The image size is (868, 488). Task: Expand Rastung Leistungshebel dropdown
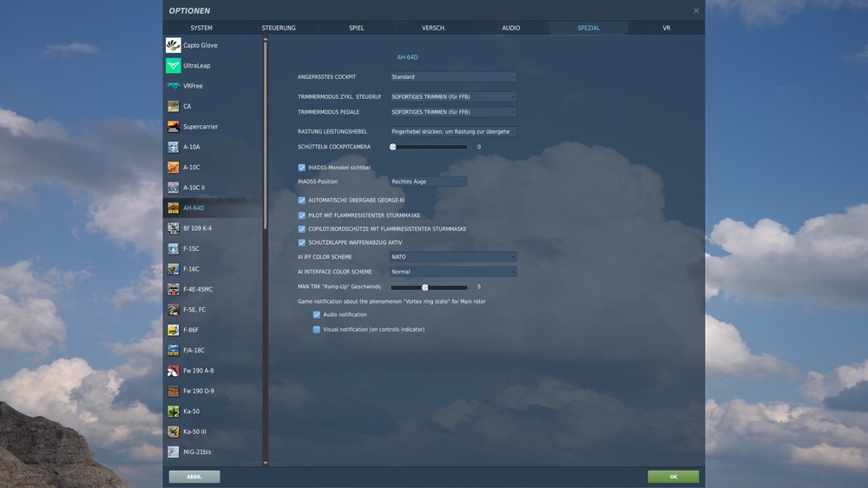coord(453,131)
